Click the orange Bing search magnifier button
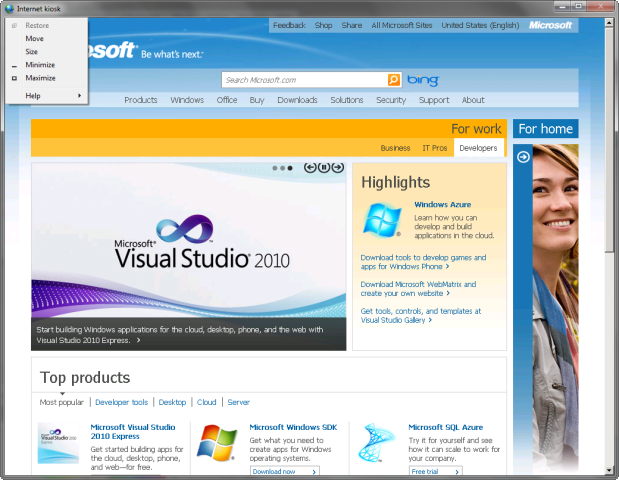 (394, 80)
